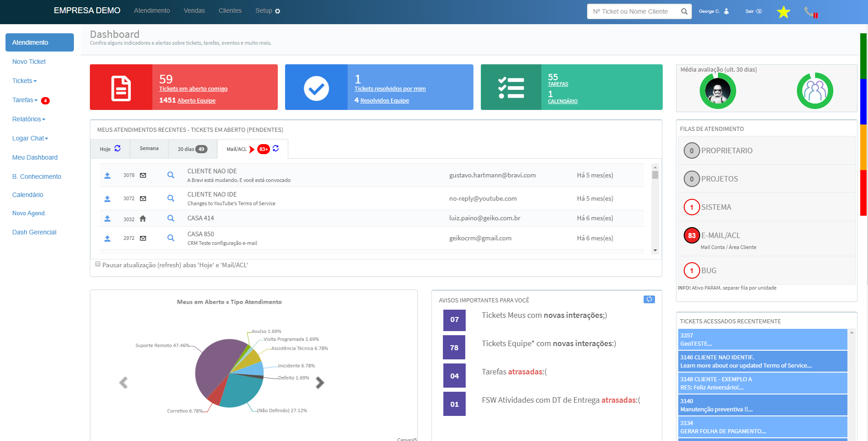Screen dimensions: 868x441
Task: Click upload arrow icon for ticket 2972
Action: [107, 238]
